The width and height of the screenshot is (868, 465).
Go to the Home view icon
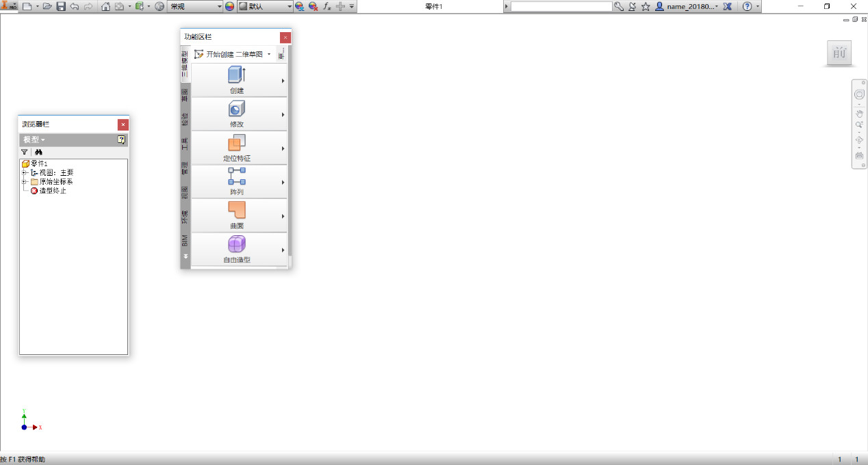106,6
